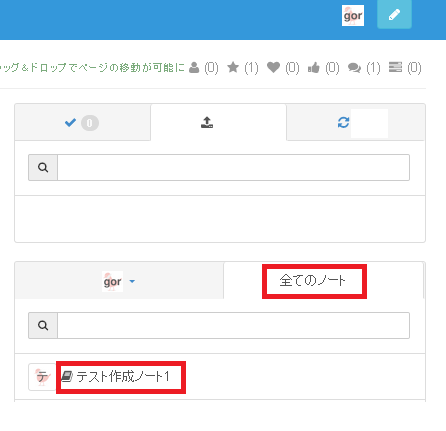Viewport: 446px width, 431px height.
Task: Click the thumbs-up icon
Action: coord(314,68)
